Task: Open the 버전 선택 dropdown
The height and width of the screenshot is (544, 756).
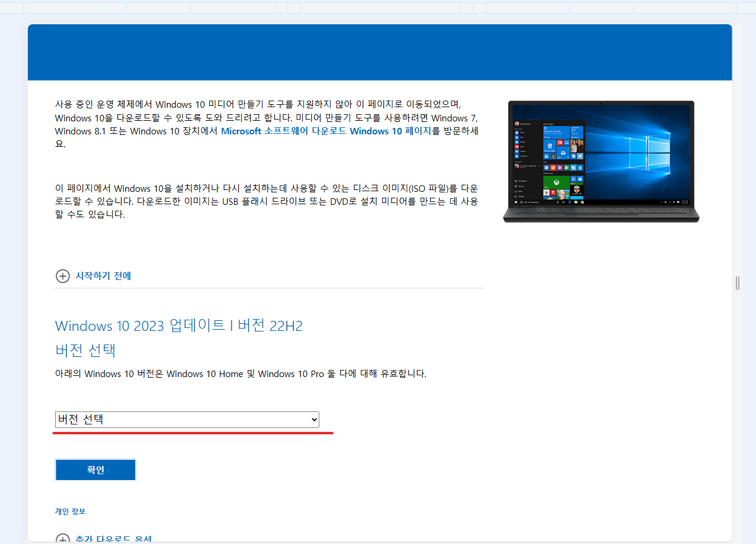Action: [x=187, y=419]
